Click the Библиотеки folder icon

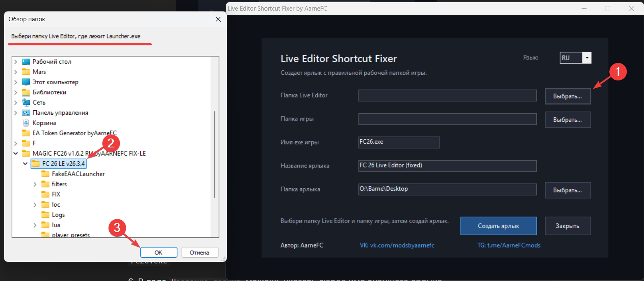click(26, 92)
